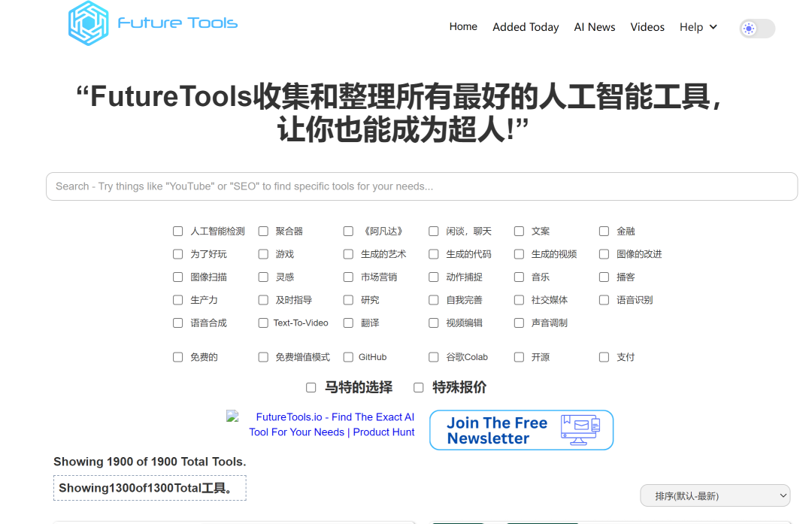Image resolution: width=812 pixels, height=524 pixels.
Task: Enable the 生成的代码 filter
Action: click(x=434, y=253)
